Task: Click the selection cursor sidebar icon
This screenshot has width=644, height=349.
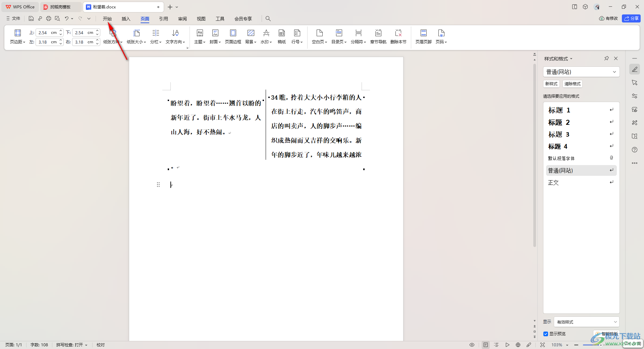Action: pyautogui.click(x=635, y=83)
